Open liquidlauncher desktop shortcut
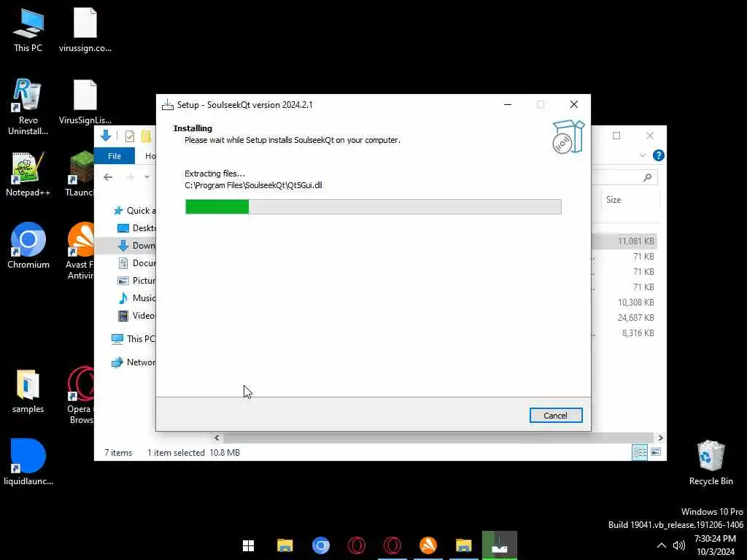Screen dimensions: 747x560 [x=28, y=462]
